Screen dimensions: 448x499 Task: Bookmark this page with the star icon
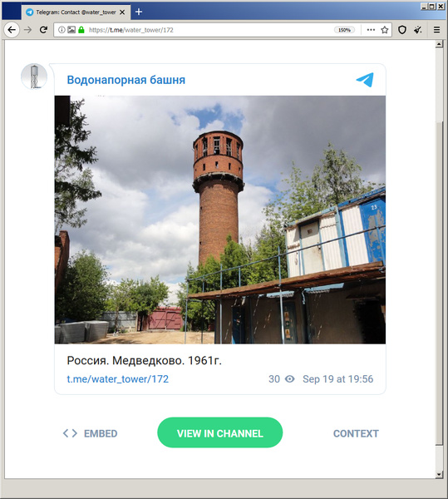[x=385, y=30]
